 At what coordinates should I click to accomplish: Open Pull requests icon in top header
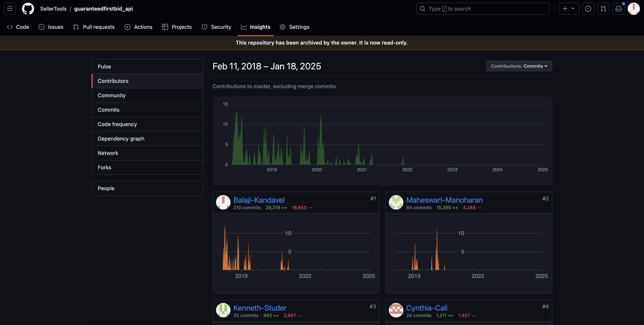(x=603, y=9)
